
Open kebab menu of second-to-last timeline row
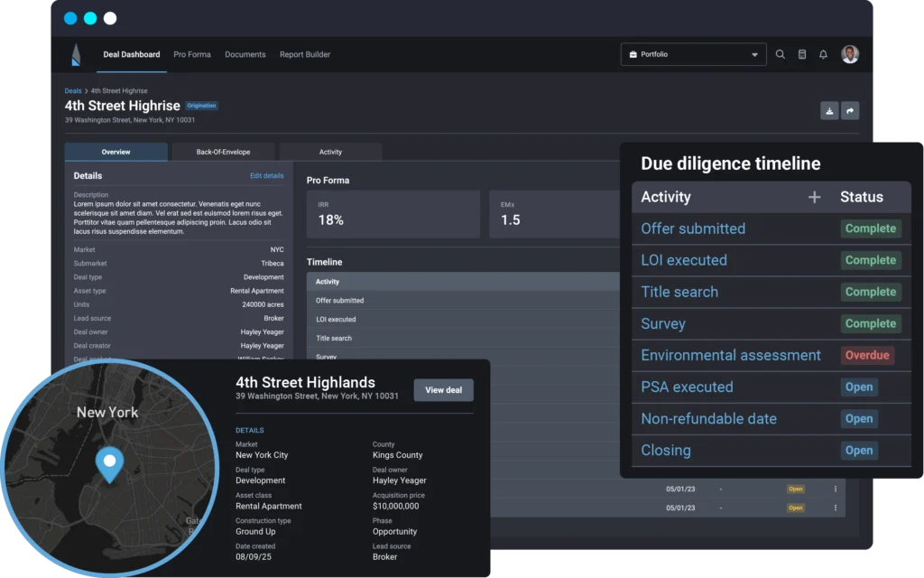(x=836, y=489)
